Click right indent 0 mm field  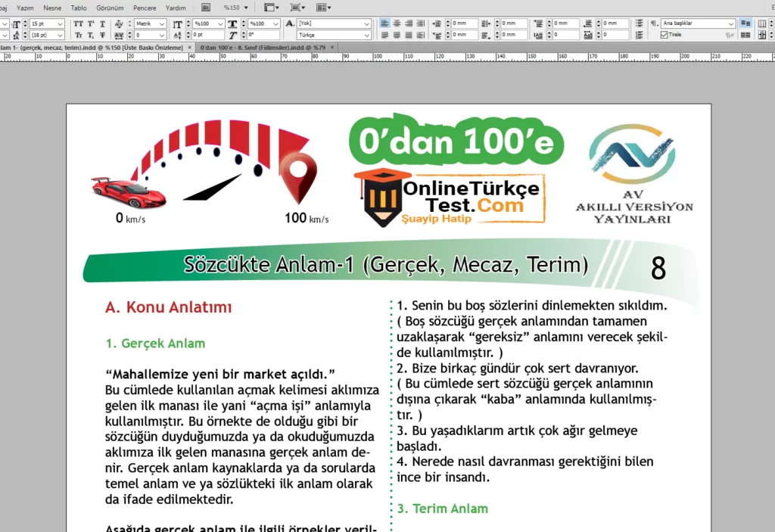point(514,23)
